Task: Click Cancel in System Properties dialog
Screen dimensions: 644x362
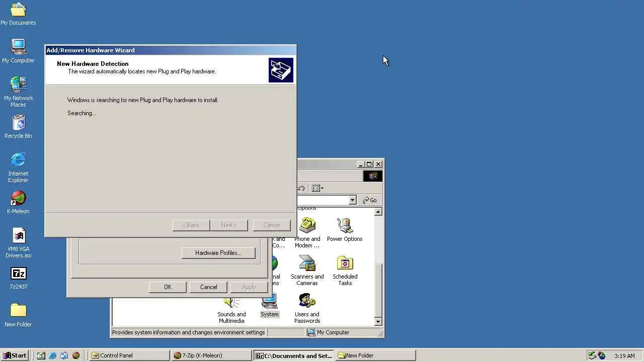Action: click(208, 287)
